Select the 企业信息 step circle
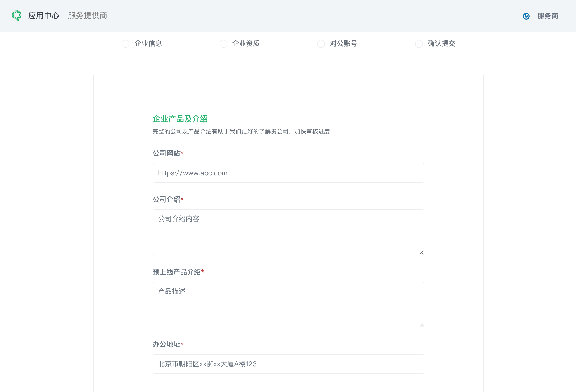This screenshot has height=392, width=576. [125, 44]
